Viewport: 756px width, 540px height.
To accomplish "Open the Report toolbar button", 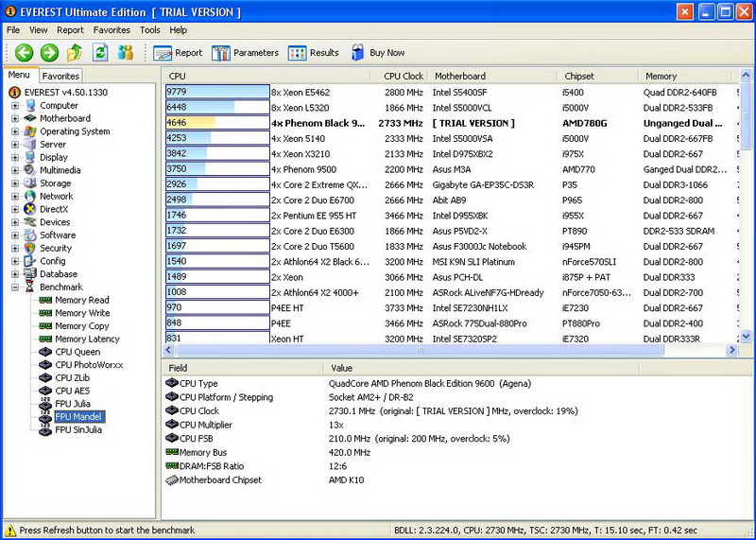I will pyautogui.click(x=178, y=53).
